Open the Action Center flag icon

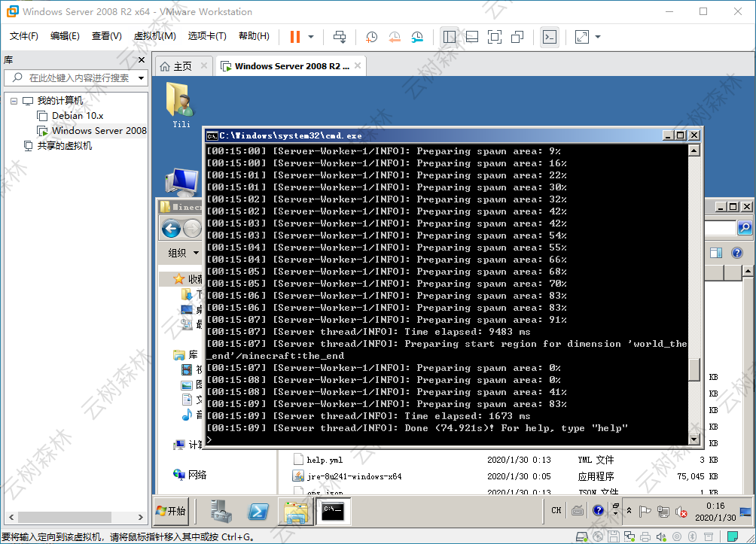click(645, 511)
